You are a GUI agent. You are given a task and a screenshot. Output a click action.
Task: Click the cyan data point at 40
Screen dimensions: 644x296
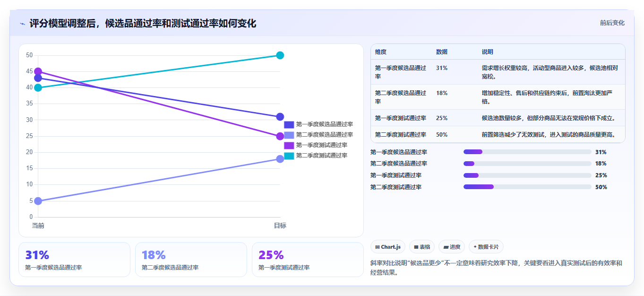38,87
